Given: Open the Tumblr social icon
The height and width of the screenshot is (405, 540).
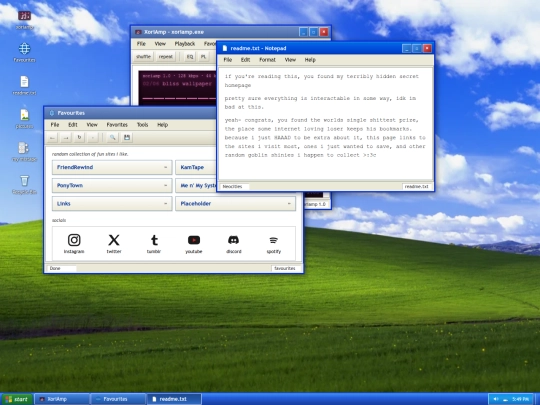Looking at the screenshot, I should click(154, 243).
